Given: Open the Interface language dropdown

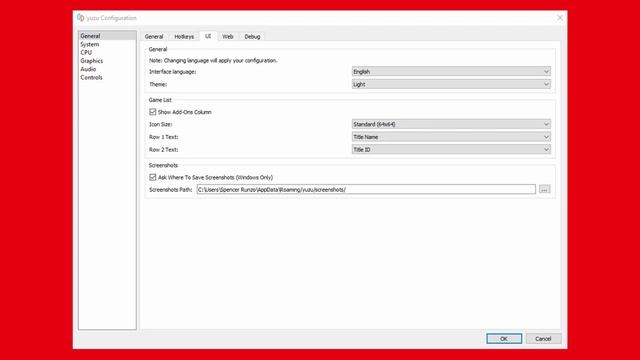Looking at the screenshot, I should tap(451, 71).
